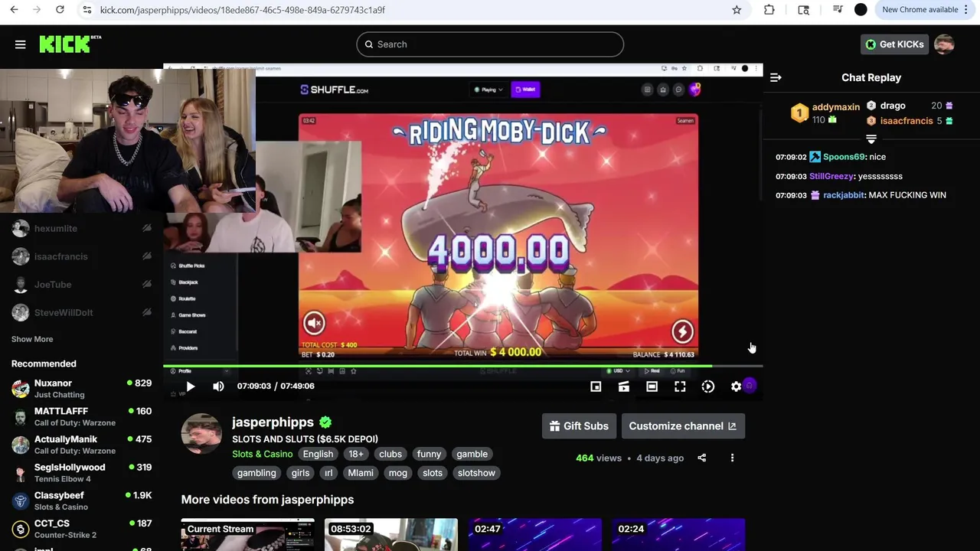The height and width of the screenshot is (551, 980).
Task: Select the slotshow tag
Action: (x=476, y=473)
